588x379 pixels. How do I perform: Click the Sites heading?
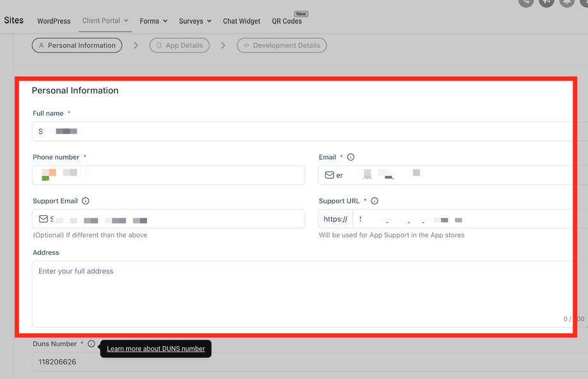(14, 20)
